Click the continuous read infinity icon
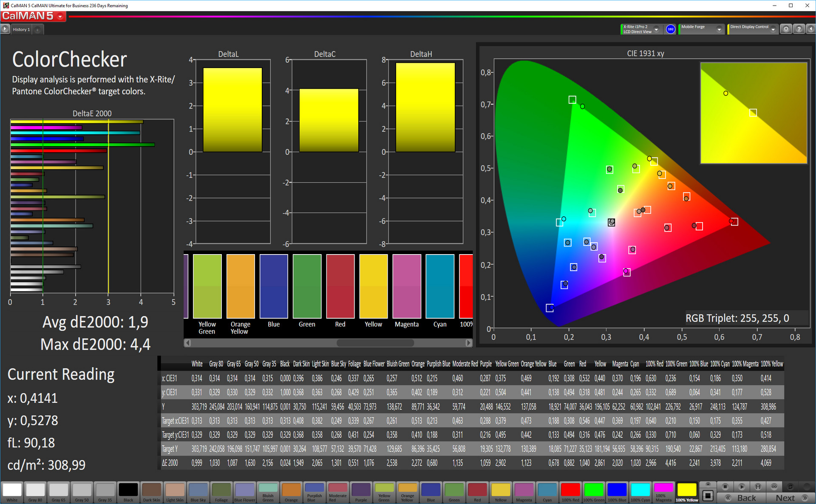This screenshot has width=816, height=504. [774, 486]
